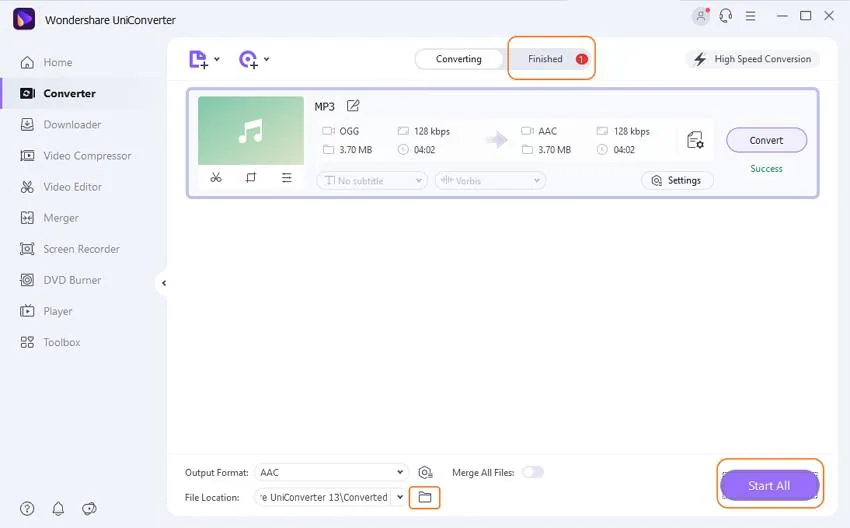Click High Speed Conversion button

752,59
